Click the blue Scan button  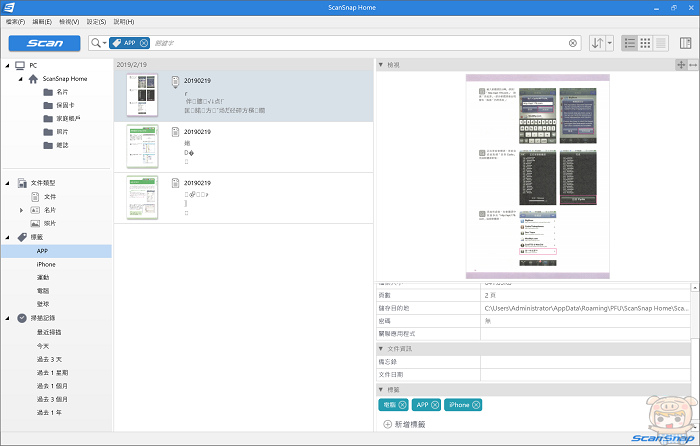45,43
